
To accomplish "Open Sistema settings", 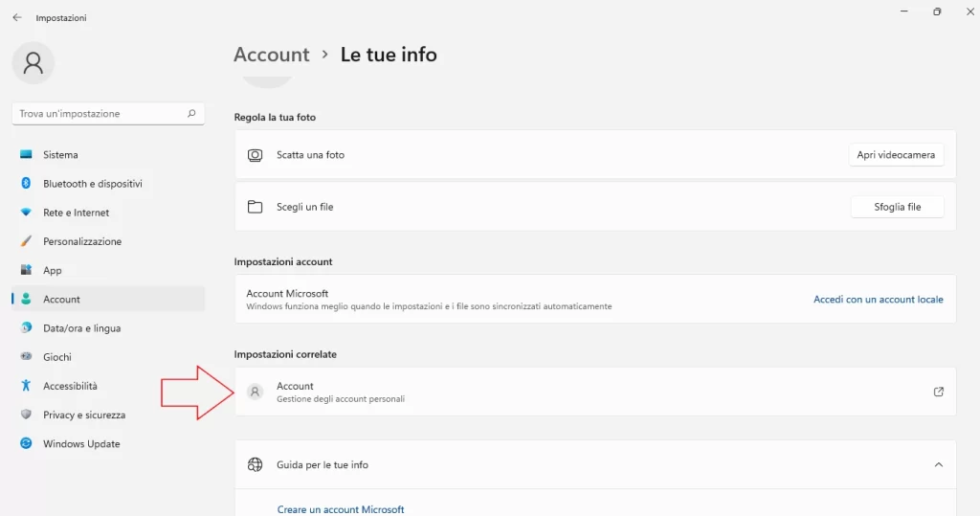I will pos(108,154).
